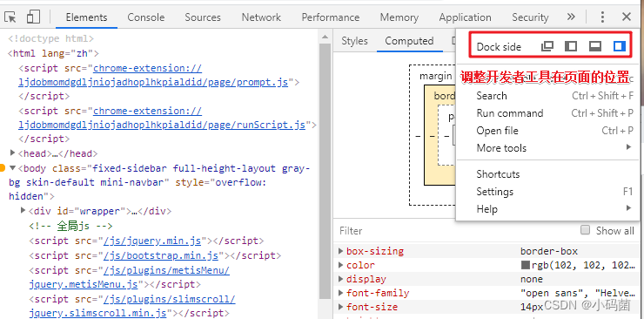Viewport: 644px width, 319px height.
Task: Open the Memory tab
Action: coord(399,17)
